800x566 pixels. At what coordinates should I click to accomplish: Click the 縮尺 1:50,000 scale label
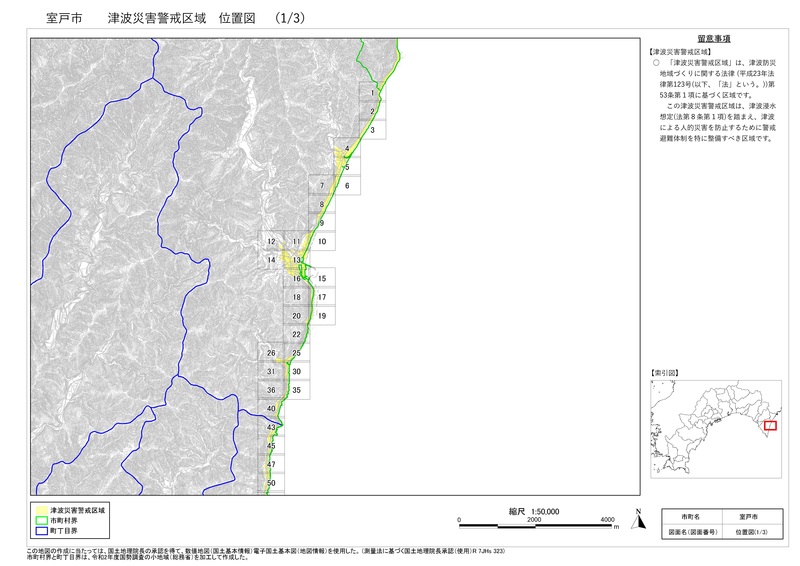point(534,510)
